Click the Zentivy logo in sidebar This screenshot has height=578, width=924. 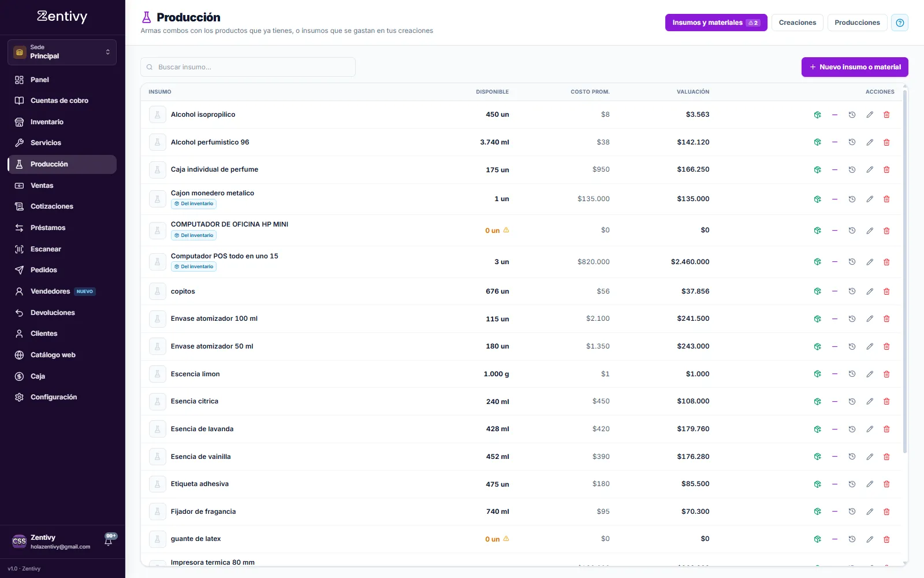(x=62, y=17)
